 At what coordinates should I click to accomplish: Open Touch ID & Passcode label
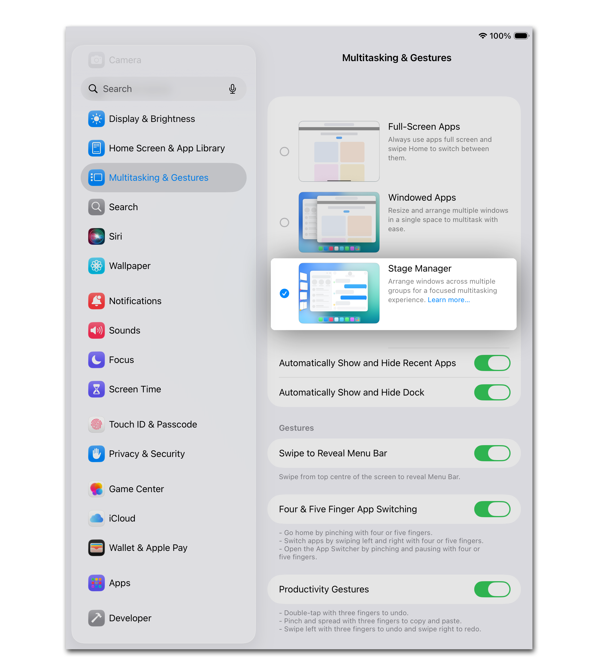point(153,424)
